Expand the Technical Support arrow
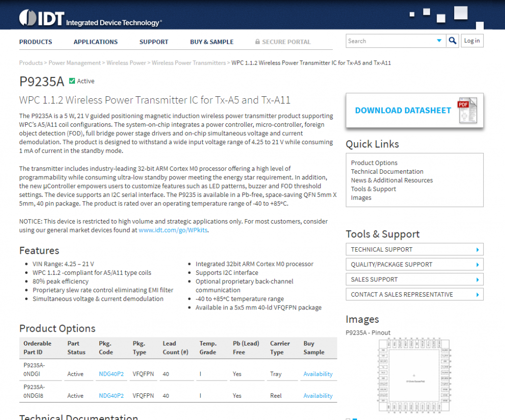 [477, 250]
